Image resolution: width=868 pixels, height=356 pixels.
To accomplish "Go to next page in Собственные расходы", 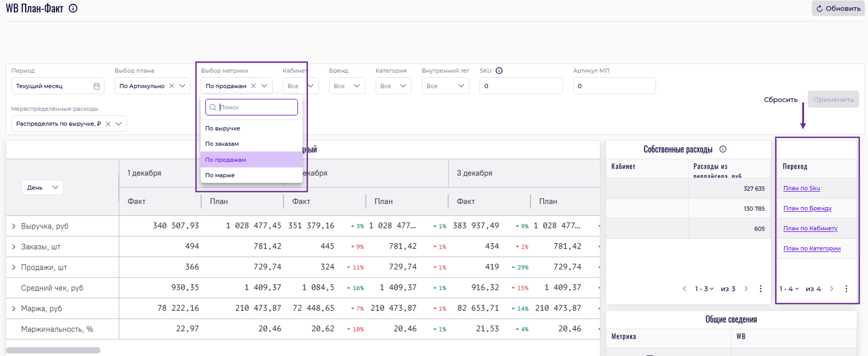I will coord(746,289).
